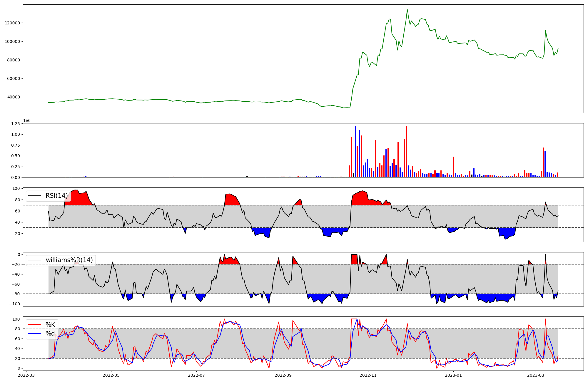This screenshot has width=588, height=382.
Task: Click the 2022-09 date tick label
Action: [x=283, y=375]
